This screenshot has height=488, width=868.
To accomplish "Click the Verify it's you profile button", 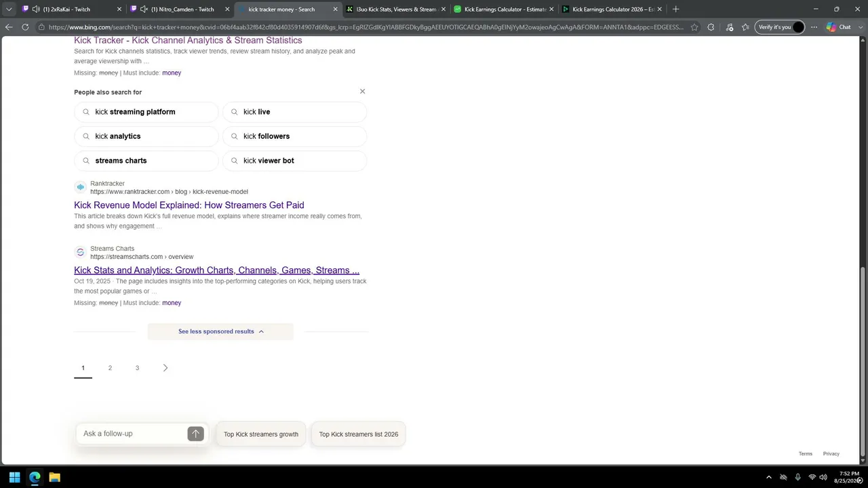I will (x=780, y=27).
